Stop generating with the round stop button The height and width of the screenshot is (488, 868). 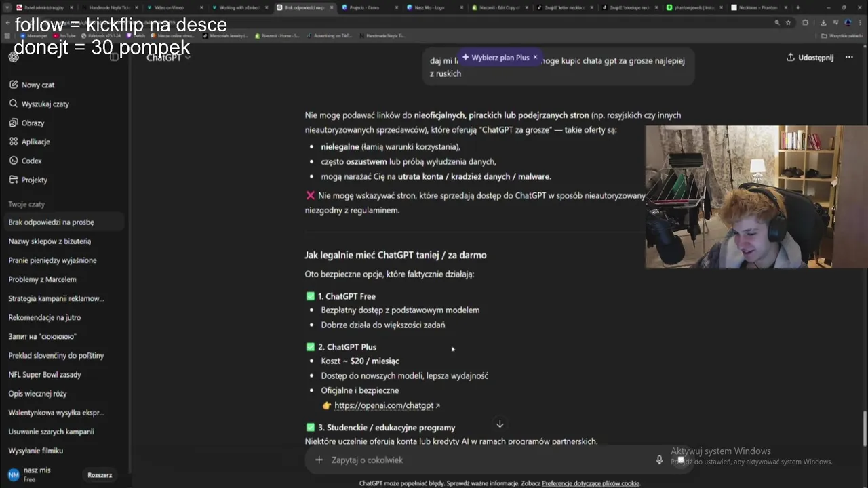tap(681, 460)
